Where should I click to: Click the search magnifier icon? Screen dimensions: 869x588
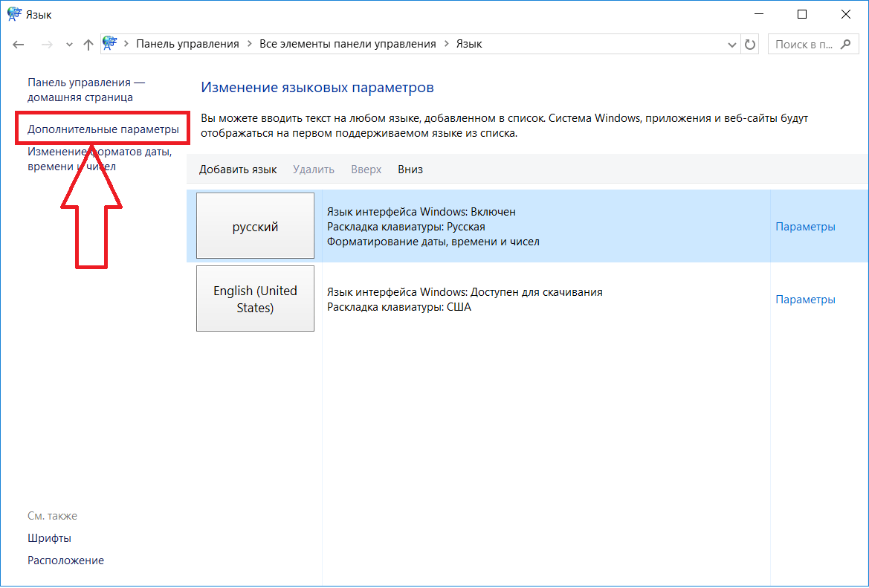[x=845, y=44]
